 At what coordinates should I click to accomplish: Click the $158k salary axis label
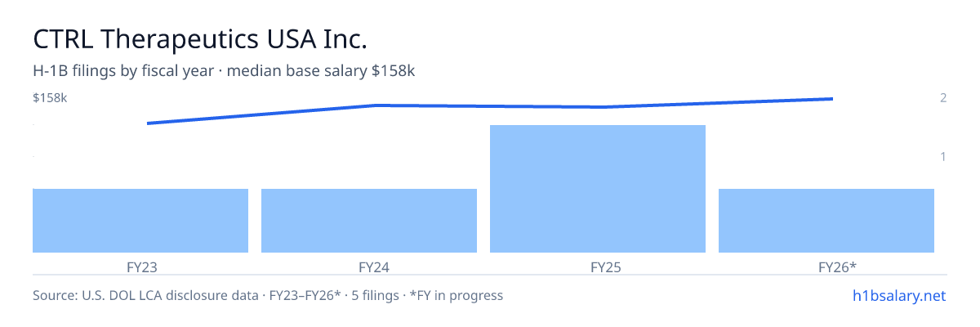tap(50, 98)
